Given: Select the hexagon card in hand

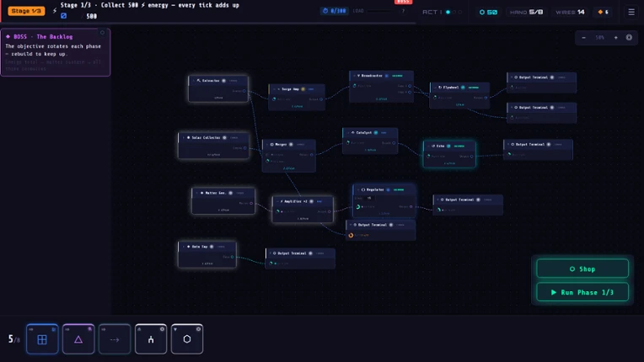Looking at the screenshot, I should point(187,339).
